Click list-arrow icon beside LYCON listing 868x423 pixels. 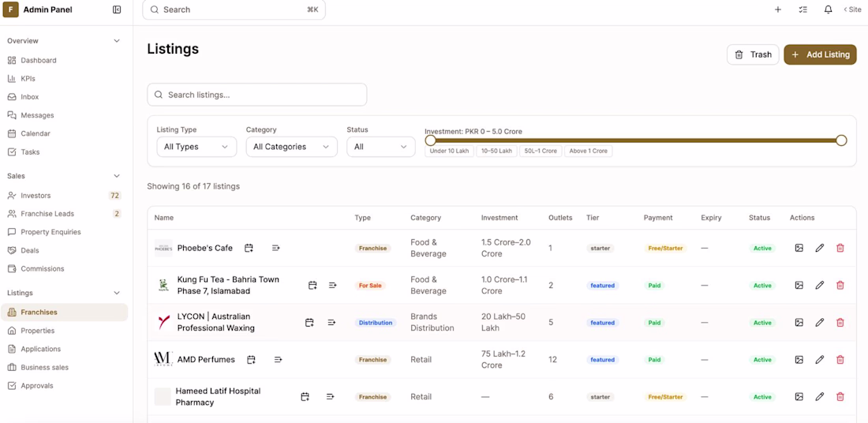(x=331, y=322)
